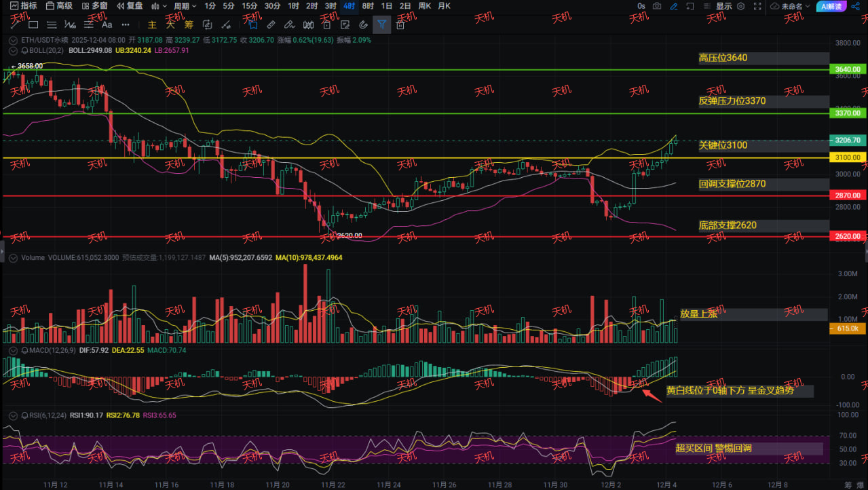Open the chart settings gear icon
The image size is (868, 490).
(740, 6)
